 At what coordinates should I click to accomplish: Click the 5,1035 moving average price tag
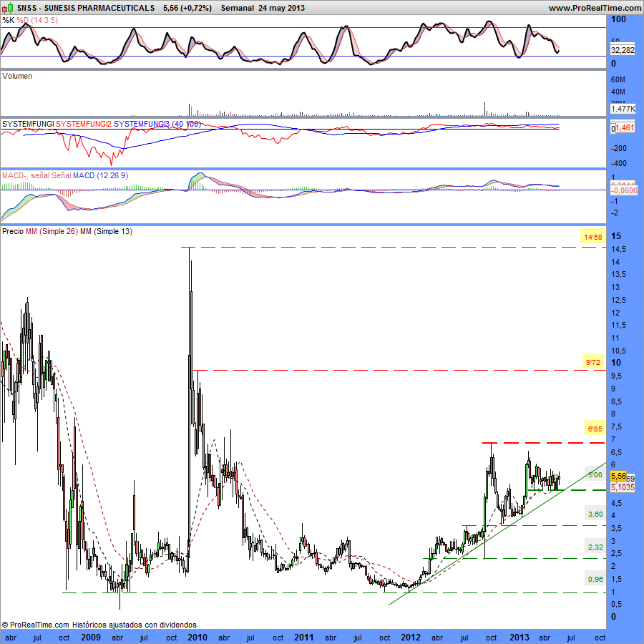click(623, 487)
